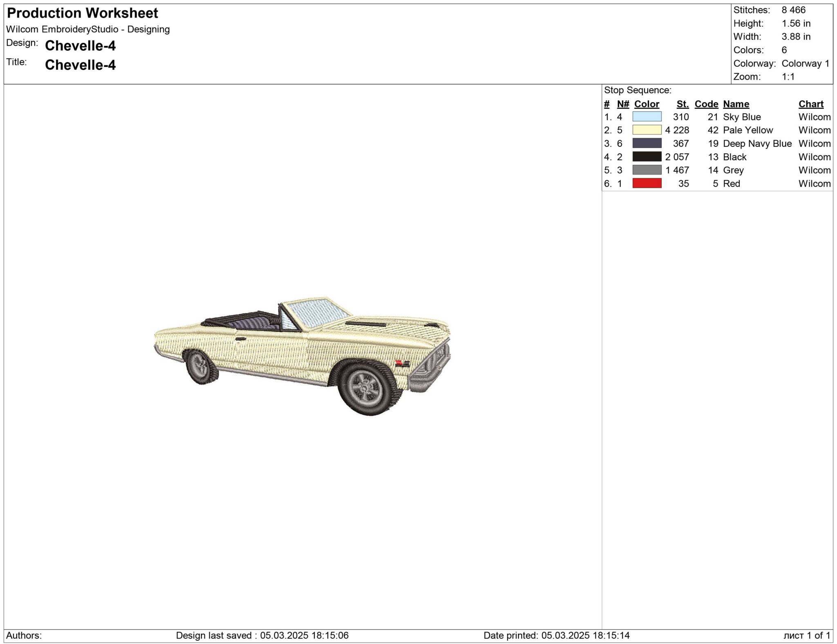
Task: Click the Chart column header
Action: (x=811, y=104)
